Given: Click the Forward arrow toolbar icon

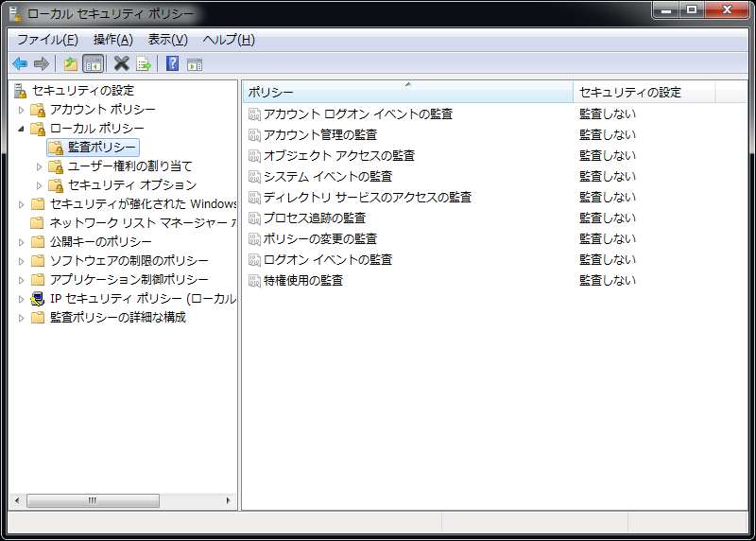Looking at the screenshot, I should 42,63.
